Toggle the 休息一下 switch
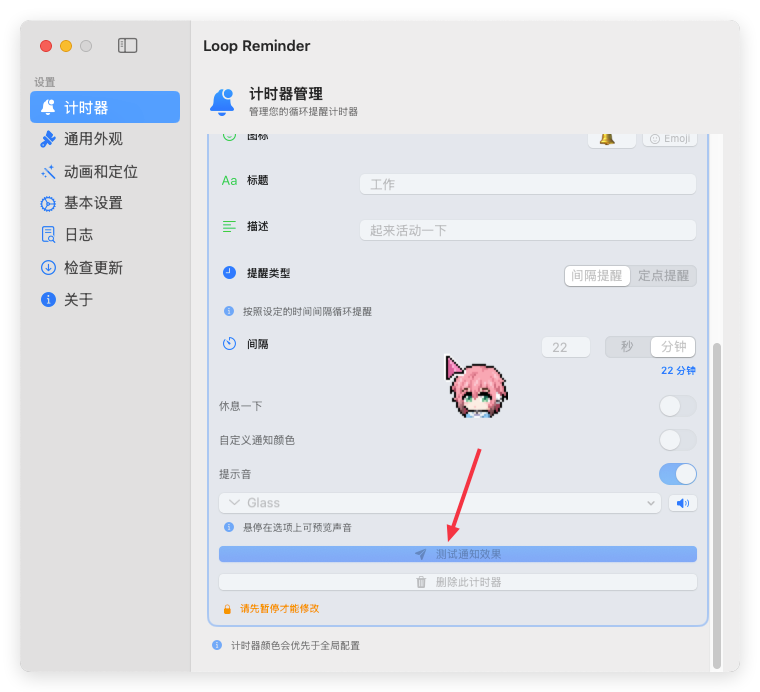The image size is (760, 692). pyautogui.click(x=678, y=406)
